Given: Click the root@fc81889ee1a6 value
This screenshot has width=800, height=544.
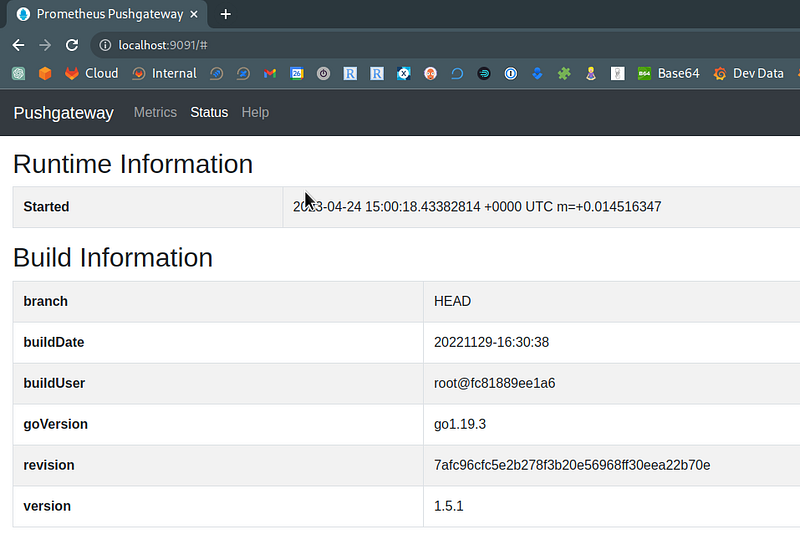Looking at the screenshot, I should point(494,383).
